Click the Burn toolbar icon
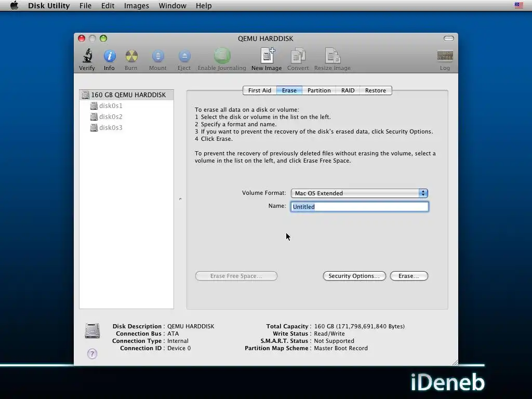The width and height of the screenshot is (532, 399). tap(131, 56)
